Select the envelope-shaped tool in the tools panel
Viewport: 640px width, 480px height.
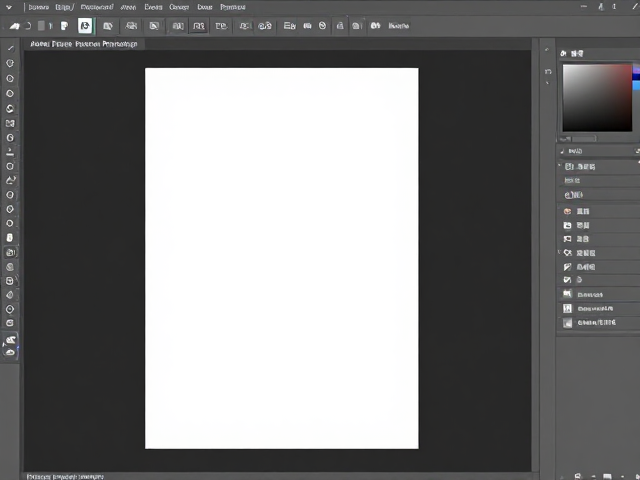[10, 123]
